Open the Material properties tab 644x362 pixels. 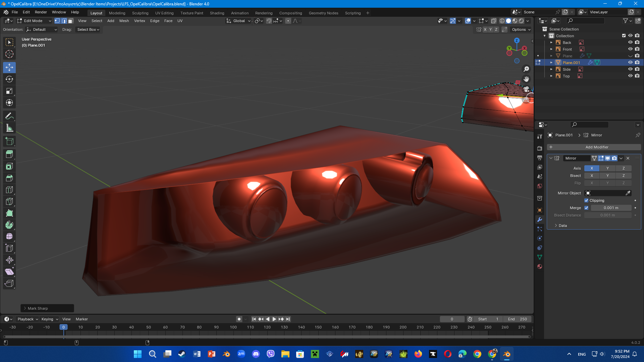[x=540, y=266]
